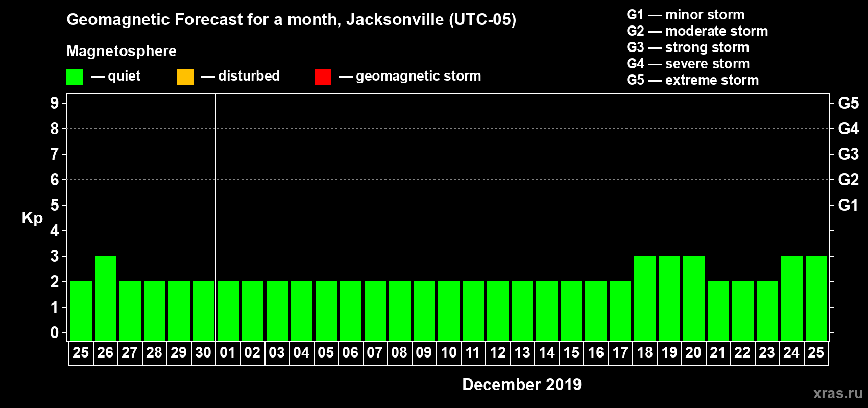868x408 pixels.
Task: Select the bar above date 18
Action: tap(644, 298)
